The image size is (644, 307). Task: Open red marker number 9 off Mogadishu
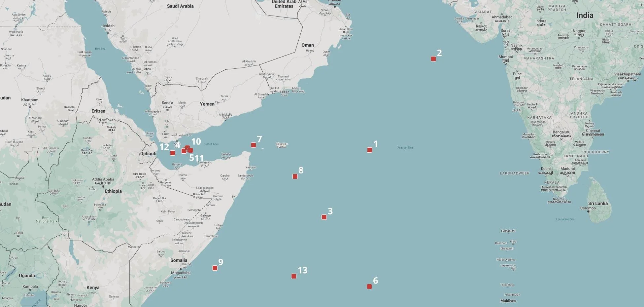tap(215, 268)
